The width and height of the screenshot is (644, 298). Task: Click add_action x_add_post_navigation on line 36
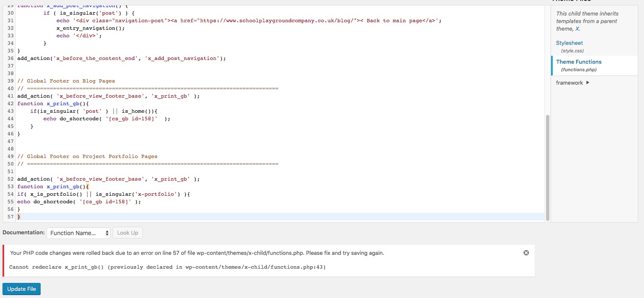coord(121,58)
